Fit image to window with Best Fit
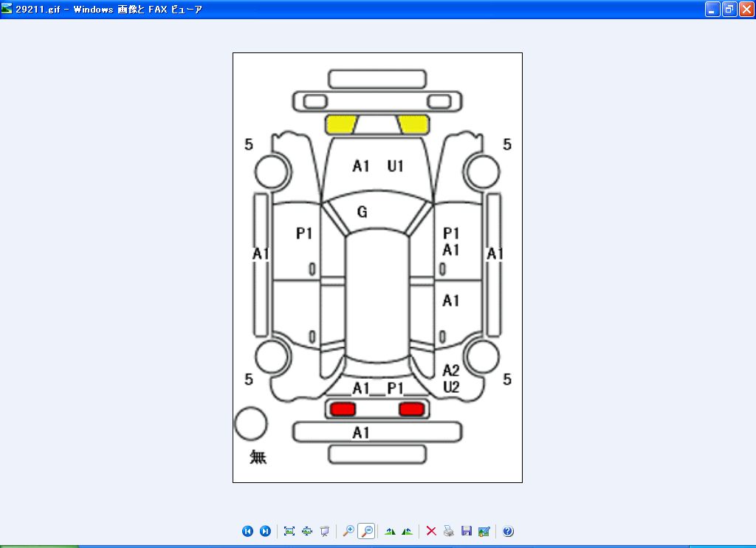This screenshot has width=756, height=548. tap(289, 531)
